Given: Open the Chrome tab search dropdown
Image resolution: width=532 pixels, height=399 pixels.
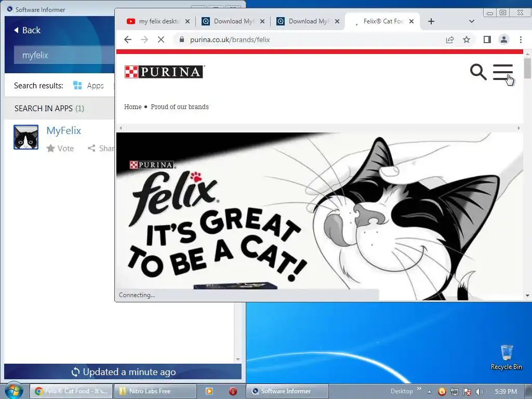Looking at the screenshot, I should click(x=471, y=21).
